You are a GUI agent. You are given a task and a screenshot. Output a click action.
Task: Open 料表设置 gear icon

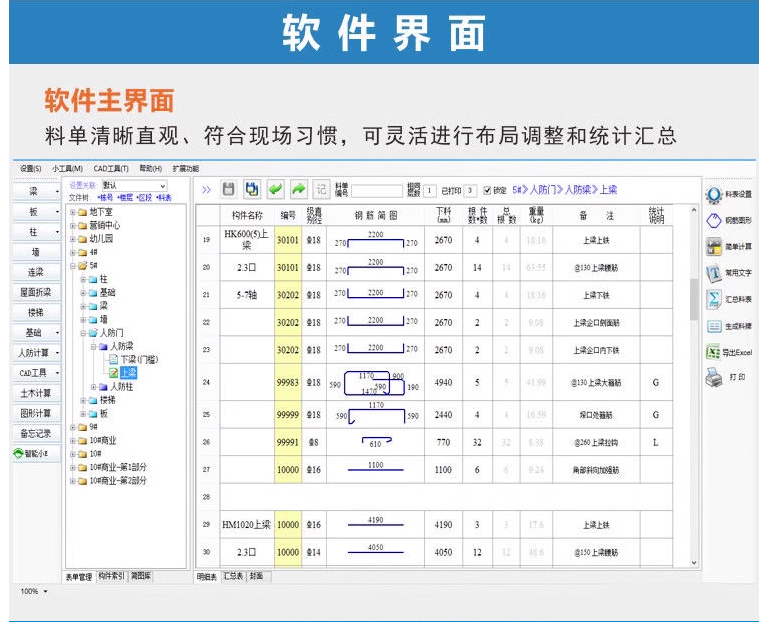[714, 195]
